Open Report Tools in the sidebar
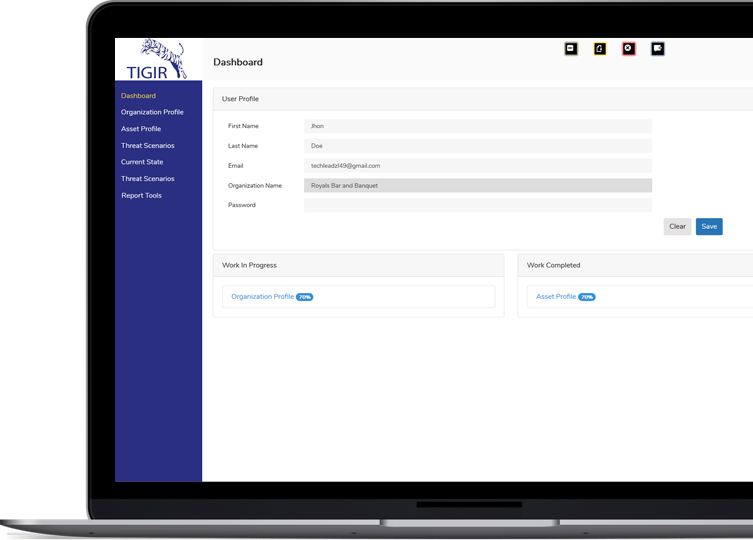This screenshot has width=753, height=540. [141, 196]
